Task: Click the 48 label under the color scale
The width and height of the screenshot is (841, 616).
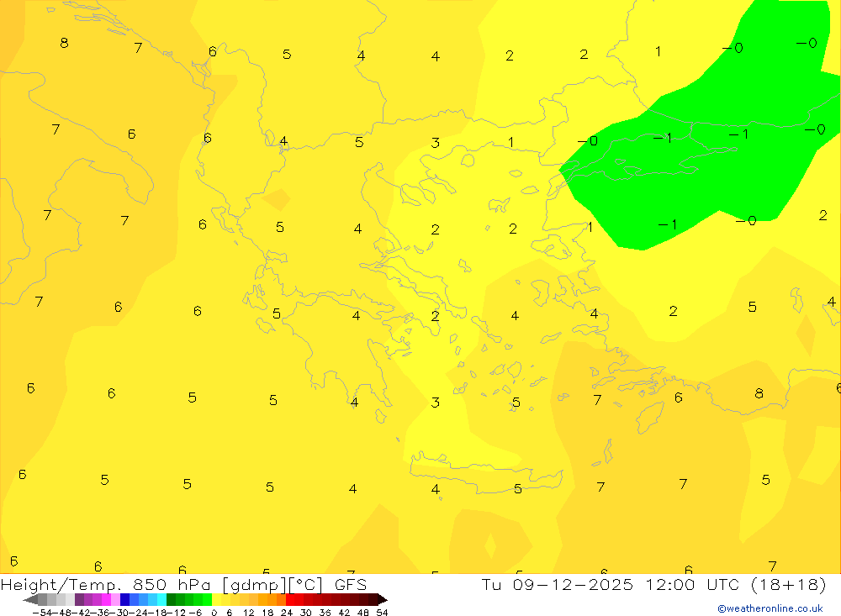Action: (x=363, y=613)
